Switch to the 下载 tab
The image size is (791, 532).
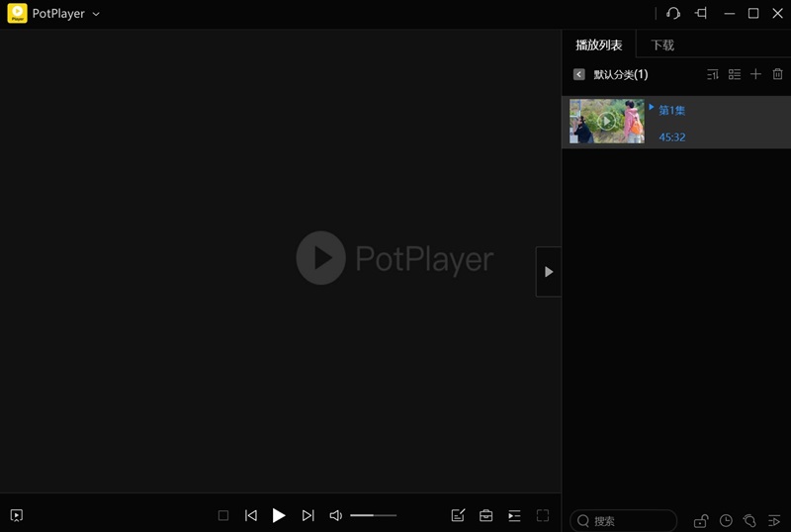click(x=662, y=44)
